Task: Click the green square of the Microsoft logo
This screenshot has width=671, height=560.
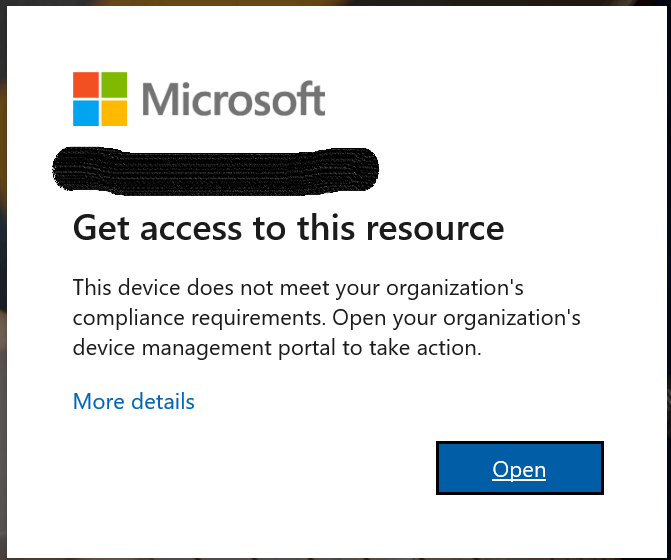Action: 114,85
